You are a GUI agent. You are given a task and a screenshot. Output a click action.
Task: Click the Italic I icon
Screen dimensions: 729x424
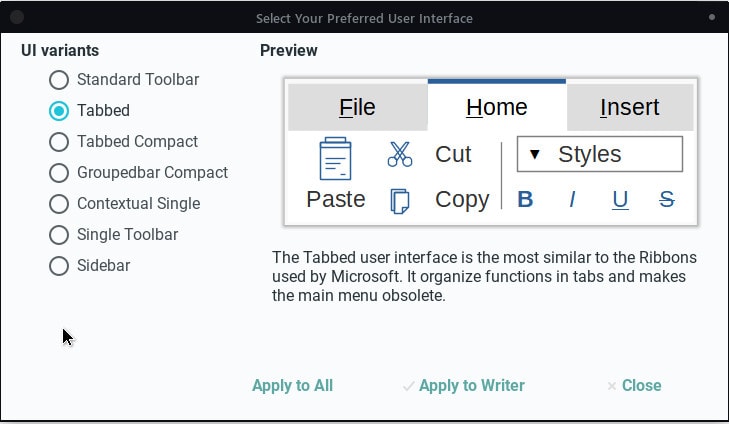[x=572, y=200]
